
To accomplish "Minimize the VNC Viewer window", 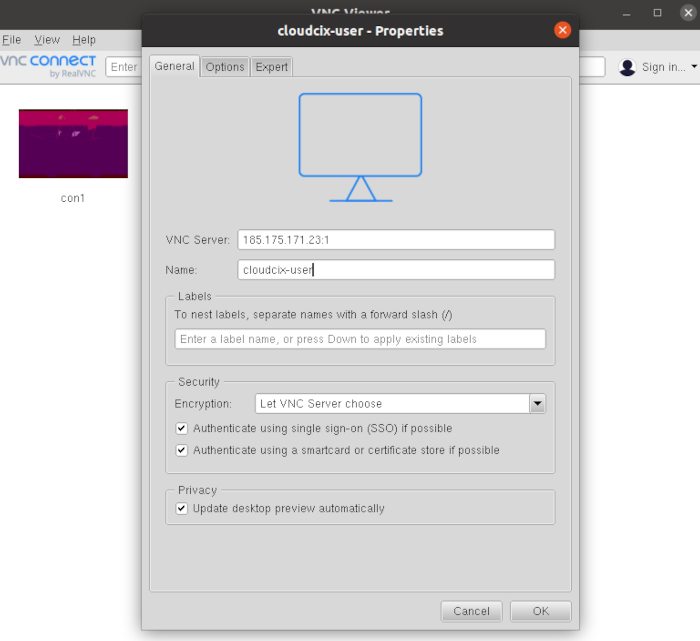I will coord(627,13).
